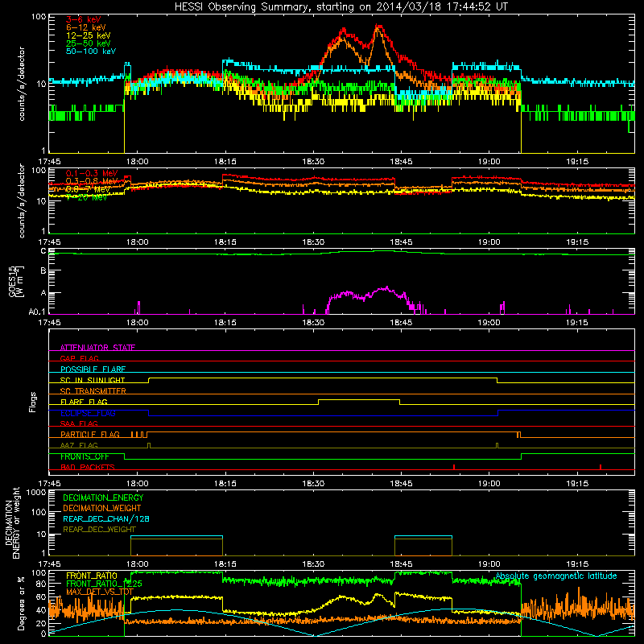
Task: Select the FRONTS_OFF flag label
Action: pyautogui.click(x=85, y=456)
